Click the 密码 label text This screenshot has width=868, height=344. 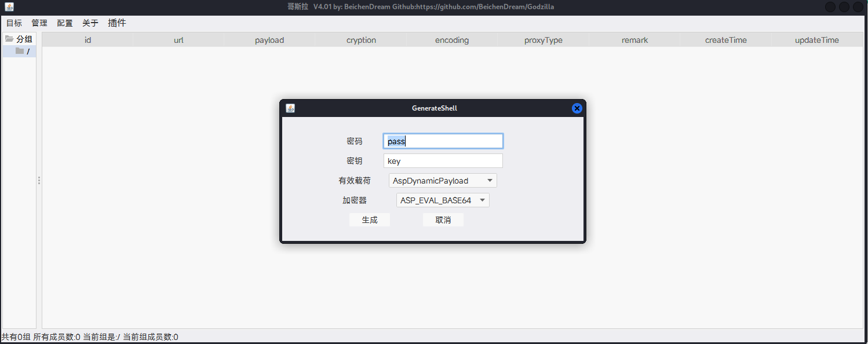pos(355,141)
